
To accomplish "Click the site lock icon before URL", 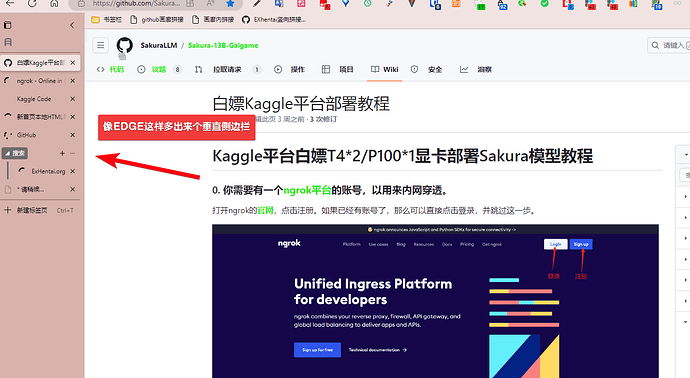I will pos(81,4).
